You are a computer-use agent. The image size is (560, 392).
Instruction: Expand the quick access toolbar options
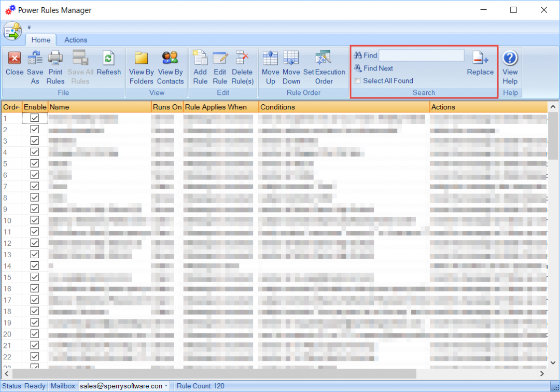pyautogui.click(x=29, y=27)
